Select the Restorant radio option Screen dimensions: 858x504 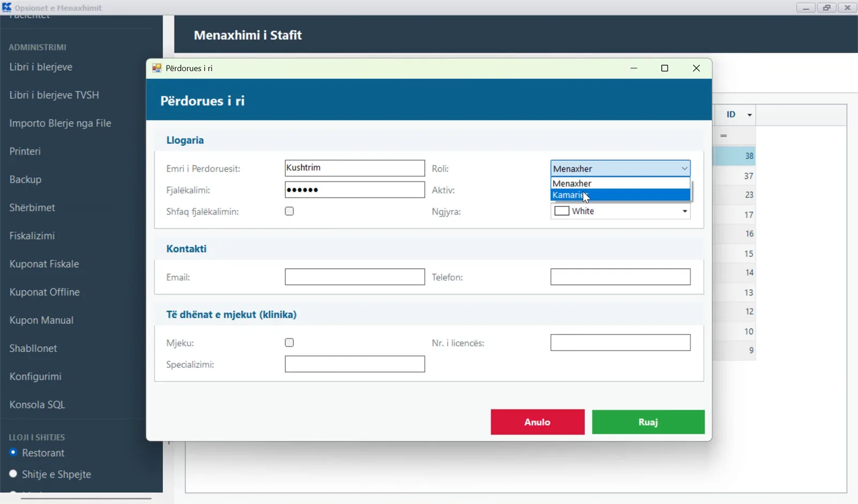tap(13, 453)
